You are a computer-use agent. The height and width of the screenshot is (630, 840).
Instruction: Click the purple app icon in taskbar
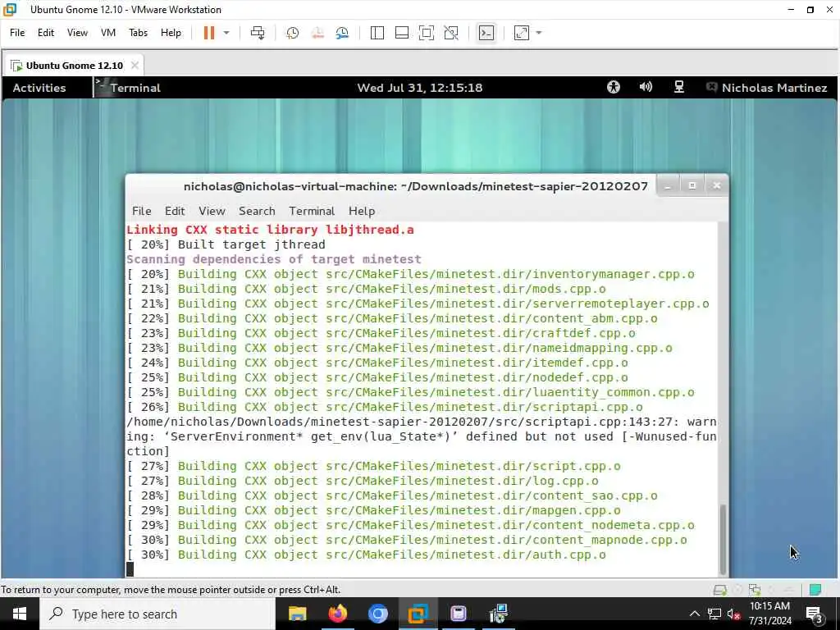click(458, 614)
